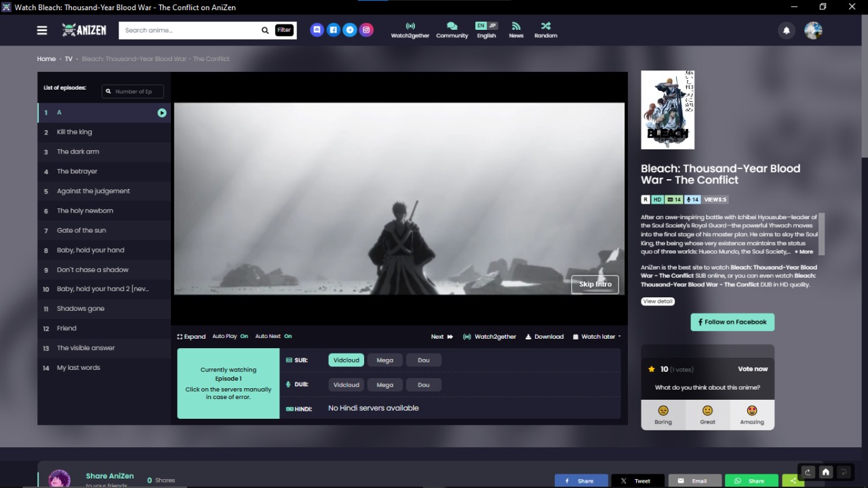Viewport: 868px width, 488px height.
Task: Open notifications bell icon
Action: (787, 31)
